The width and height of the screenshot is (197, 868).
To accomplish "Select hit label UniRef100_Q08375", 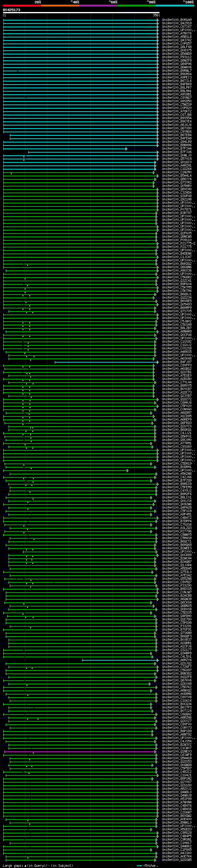I will (177, 50).
